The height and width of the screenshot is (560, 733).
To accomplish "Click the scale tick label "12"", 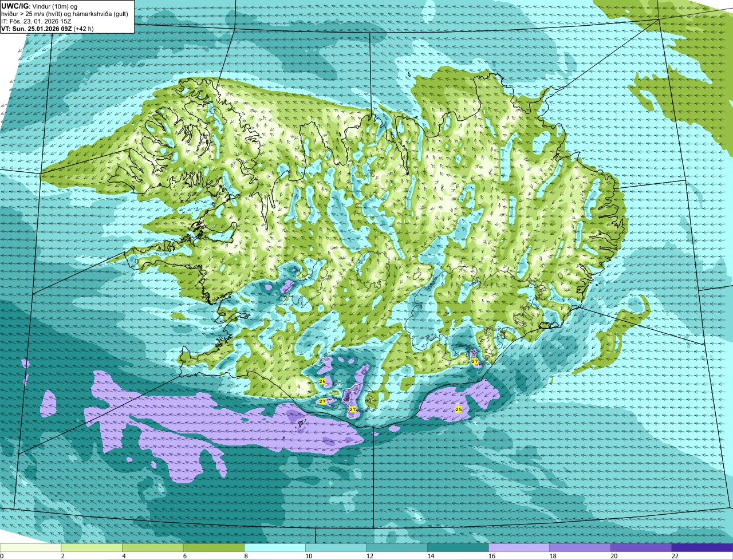I will [x=369, y=556].
